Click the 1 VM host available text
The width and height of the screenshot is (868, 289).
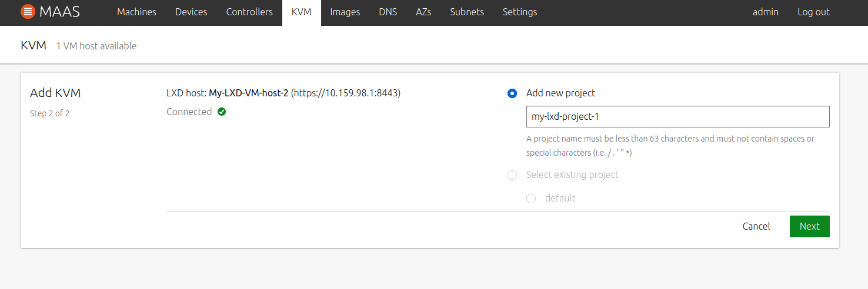96,46
